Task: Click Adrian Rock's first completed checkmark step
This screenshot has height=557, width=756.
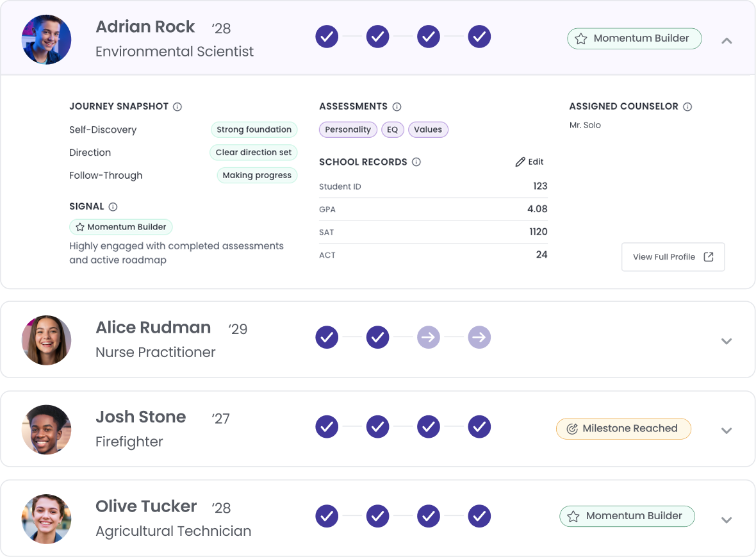Action: tap(327, 37)
